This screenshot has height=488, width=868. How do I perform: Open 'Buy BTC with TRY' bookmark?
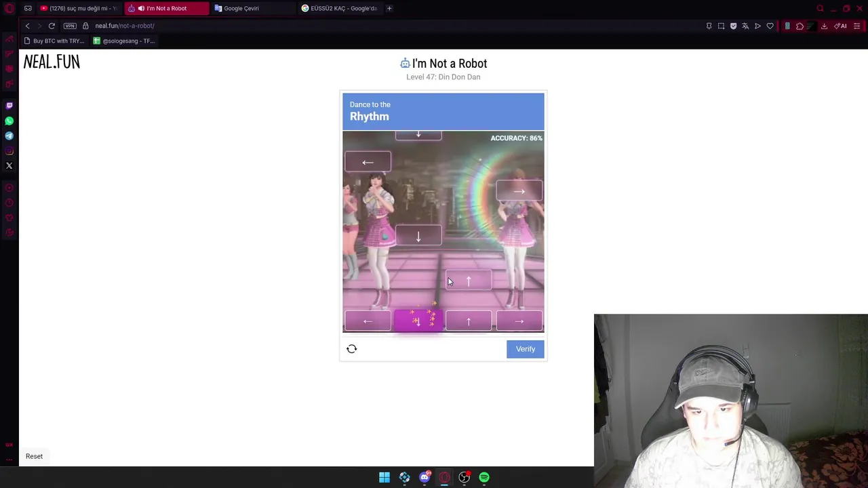[54, 41]
